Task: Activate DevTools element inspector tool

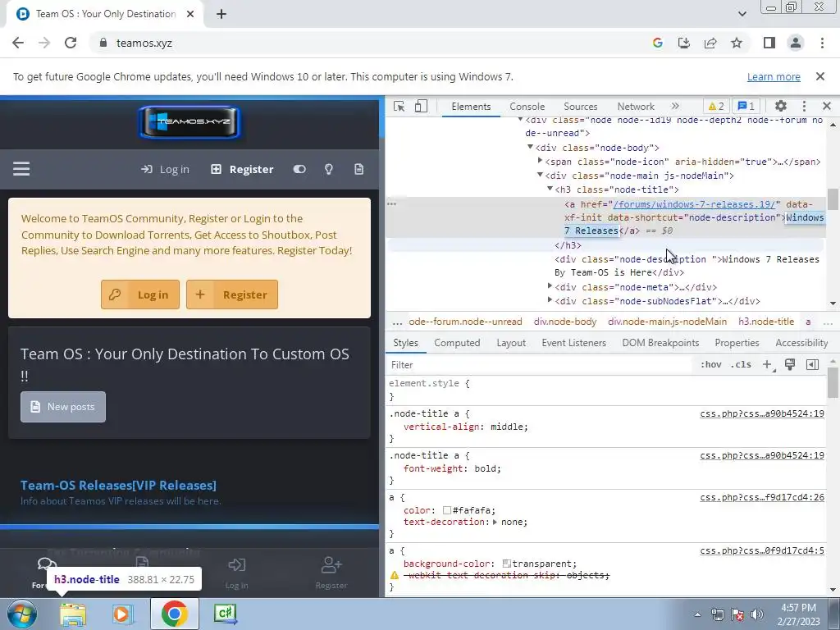Action: (x=399, y=106)
